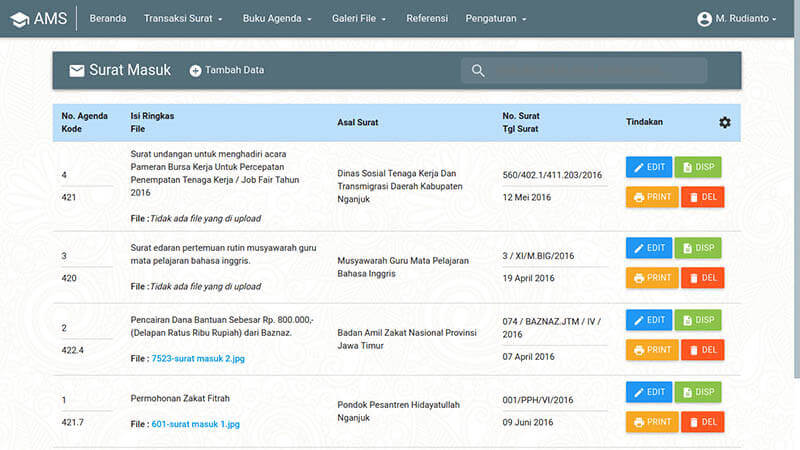The image size is (800, 450).
Task: Open file 601-surat masuk 1.jpg
Action: coord(195,424)
